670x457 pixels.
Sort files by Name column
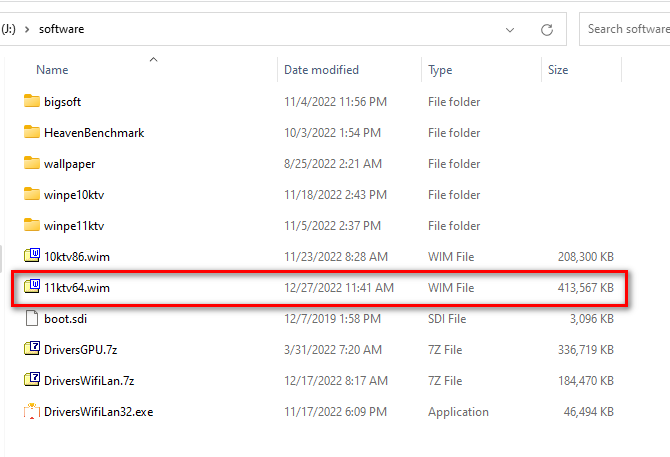[x=52, y=70]
